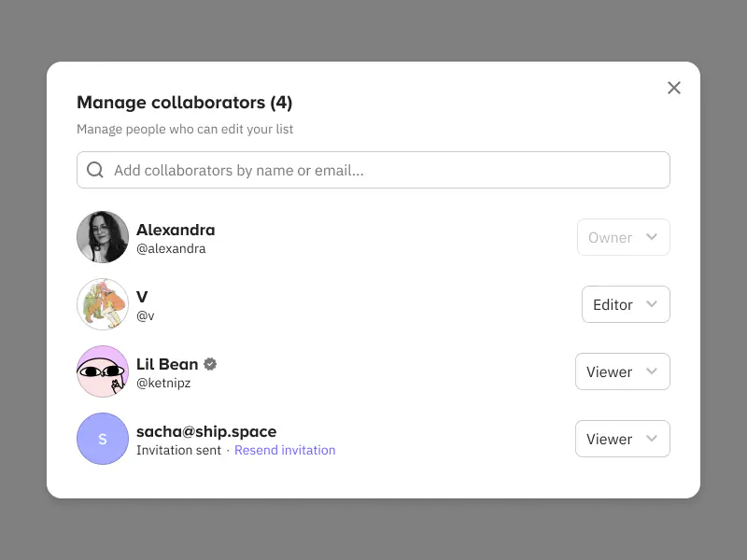This screenshot has height=560, width=747.
Task: Click the chevron in Editor dropdown
Action: point(651,304)
